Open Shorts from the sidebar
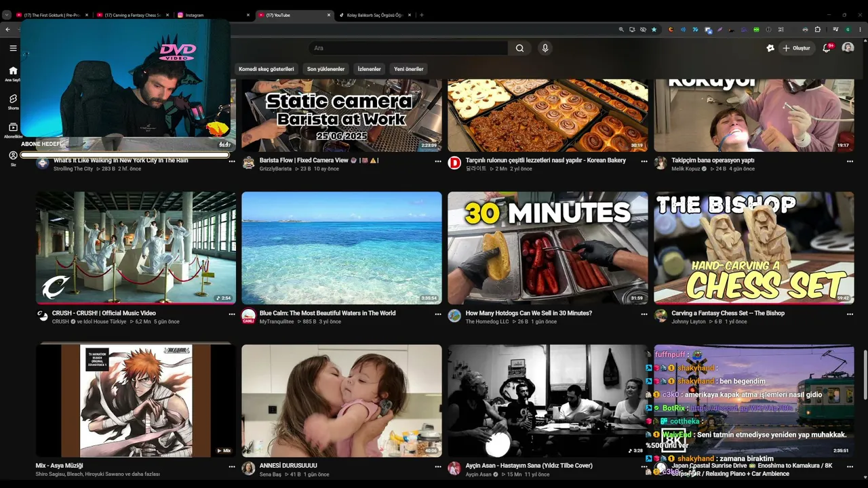Image resolution: width=868 pixels, height=488 pixels. point(13,102)
